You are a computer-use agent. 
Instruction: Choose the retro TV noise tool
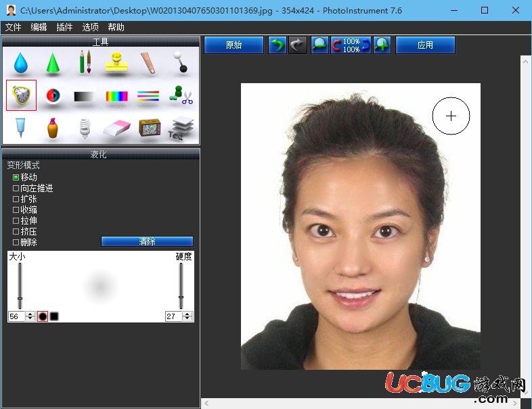150,127
